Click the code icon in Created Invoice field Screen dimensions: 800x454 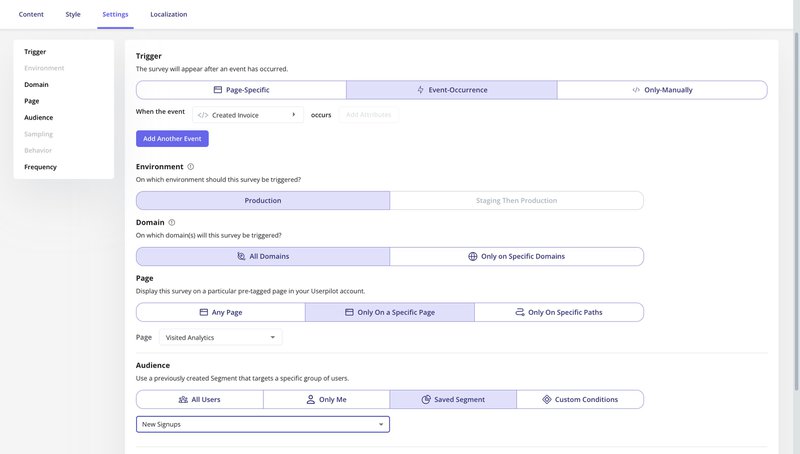(x=203, y=115)
